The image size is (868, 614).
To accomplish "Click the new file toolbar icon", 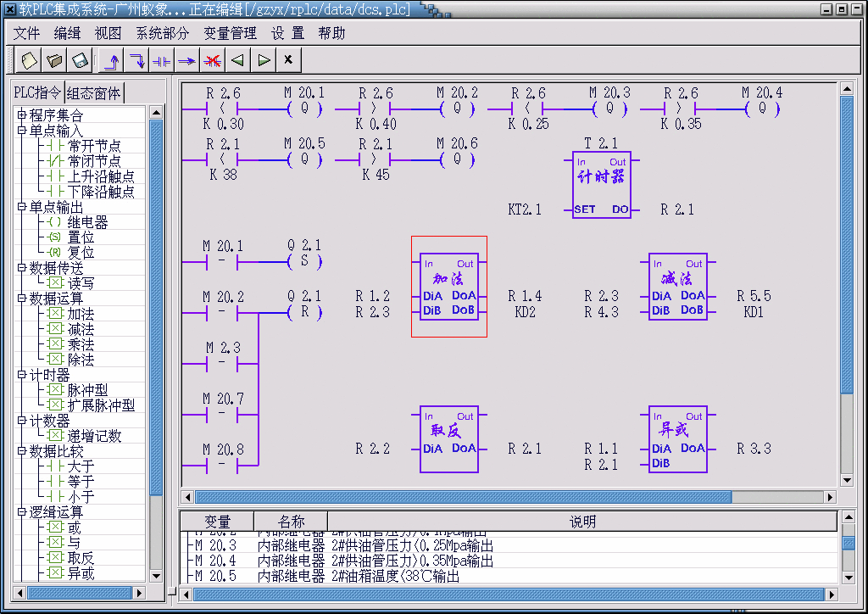I will tap(29, 60).
